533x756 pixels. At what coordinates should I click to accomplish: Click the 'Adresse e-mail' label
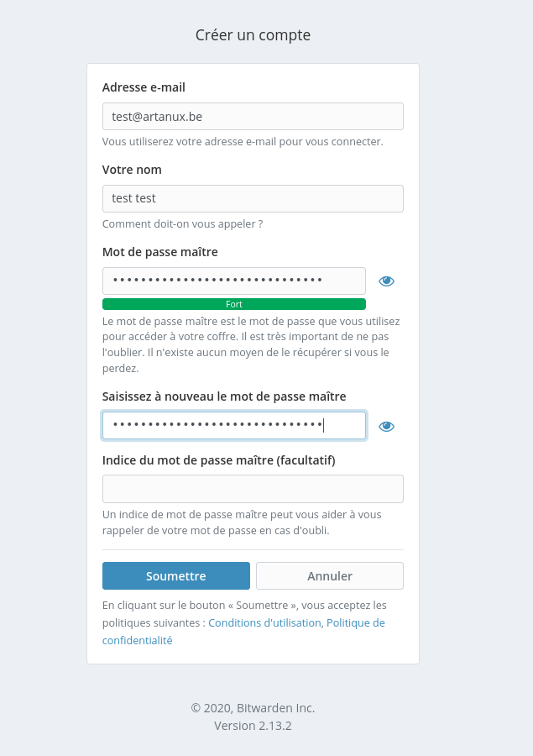click(144, 87)
